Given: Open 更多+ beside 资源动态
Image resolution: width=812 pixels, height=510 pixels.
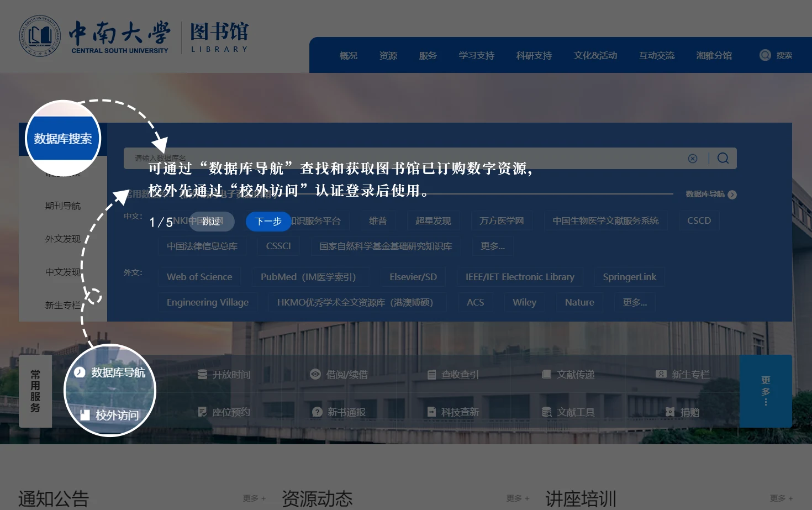Looking at the screenshot, I should click(518, 498).
